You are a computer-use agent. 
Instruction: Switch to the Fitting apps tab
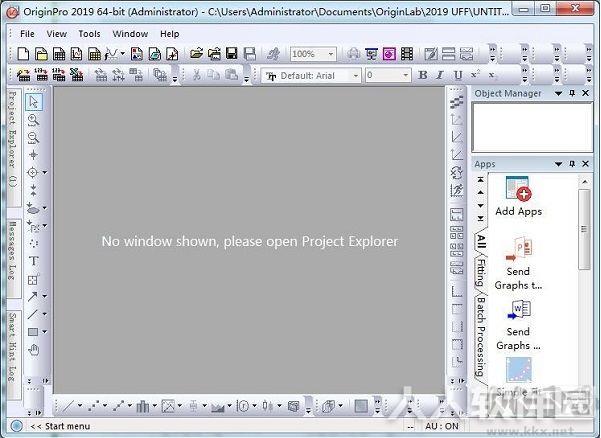click(481, 273)
